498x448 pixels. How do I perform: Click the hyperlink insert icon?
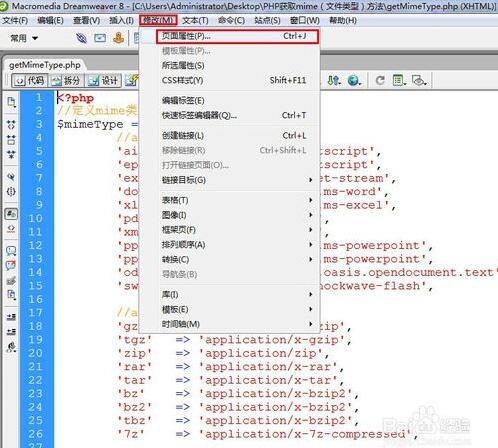tap(81, 38)
